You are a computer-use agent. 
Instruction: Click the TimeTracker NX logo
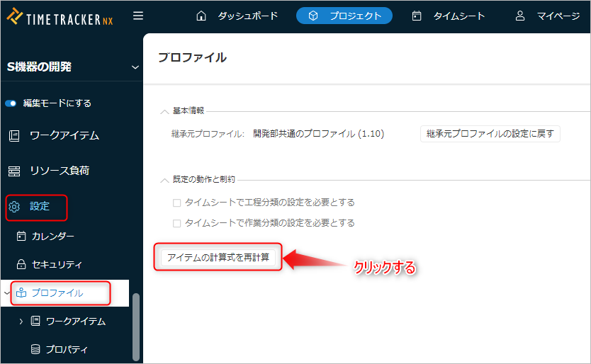coord(60,16)
